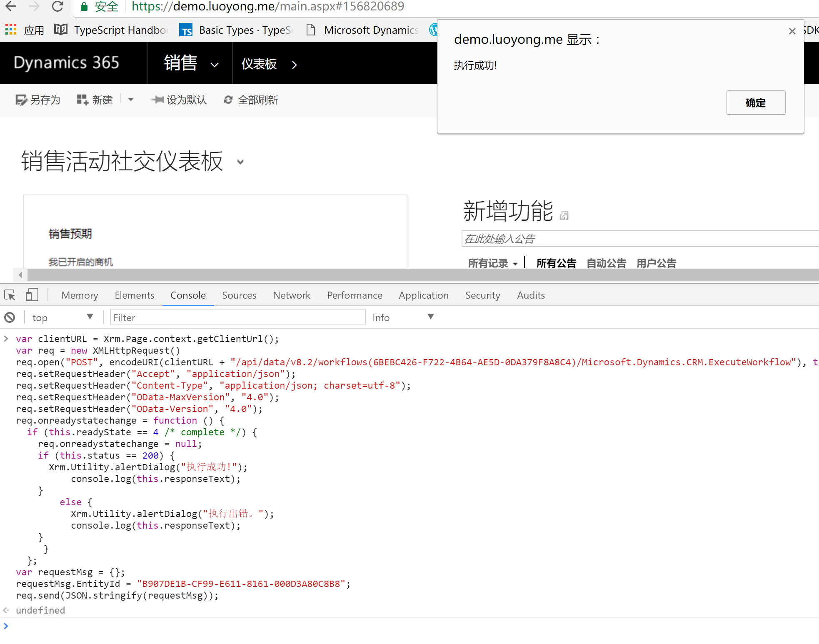Viewport: 819px width, 644px height.
Task: Open the Info log level dropdown
Action: click(x=403, y=317)
